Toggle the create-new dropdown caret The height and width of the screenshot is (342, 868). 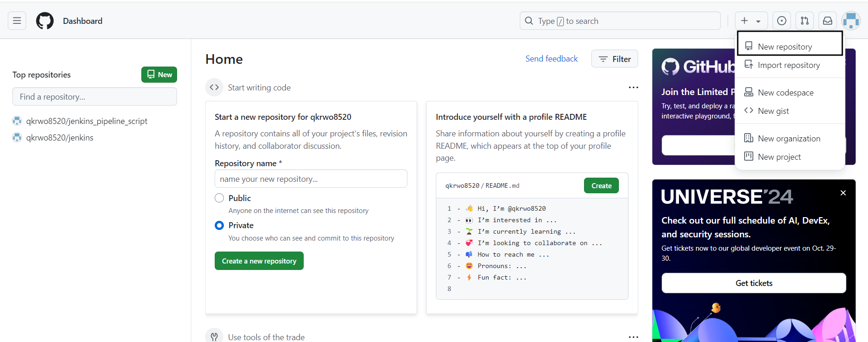click(x=758, y=21)
